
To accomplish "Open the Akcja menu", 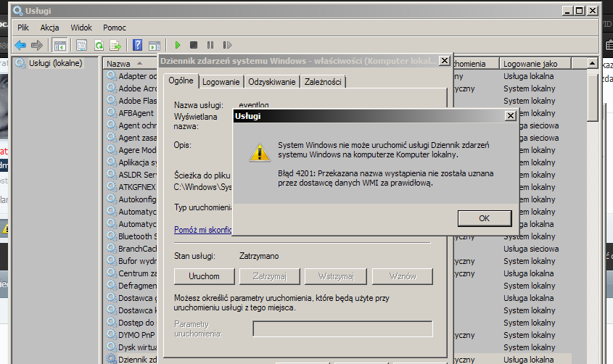I will (49, 28).
